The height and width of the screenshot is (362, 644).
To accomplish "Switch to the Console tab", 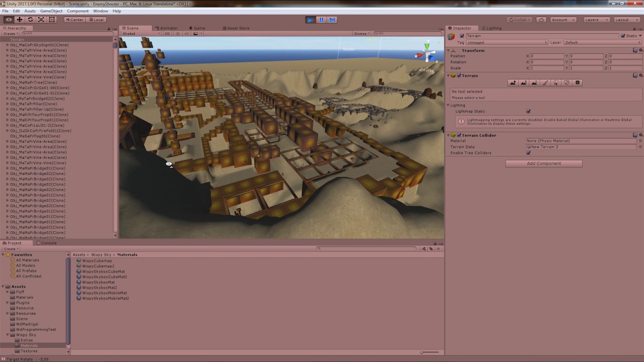I will 46,243.
